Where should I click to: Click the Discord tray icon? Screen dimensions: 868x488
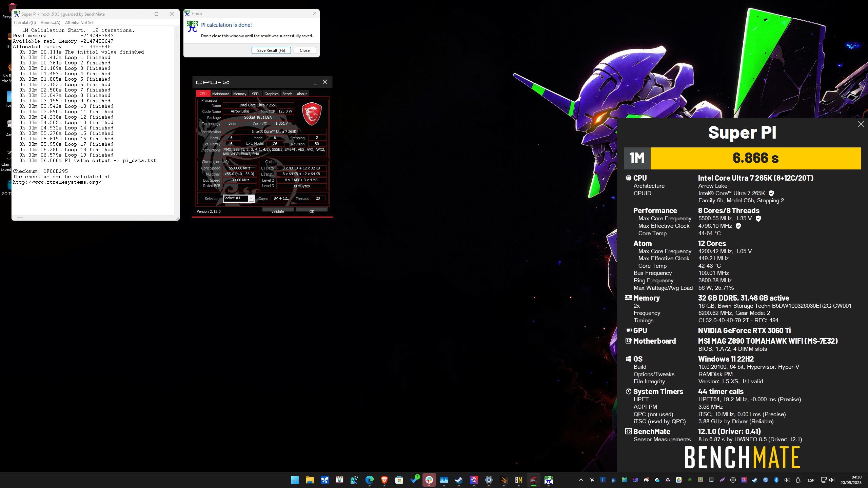point(646,480)
